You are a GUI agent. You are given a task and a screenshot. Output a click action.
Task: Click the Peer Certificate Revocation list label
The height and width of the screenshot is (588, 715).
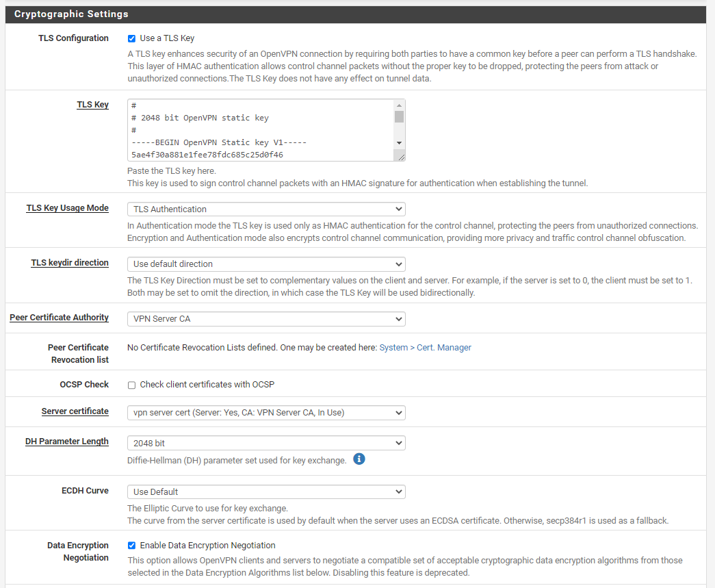pyautogui.click(x=79, y=353)
